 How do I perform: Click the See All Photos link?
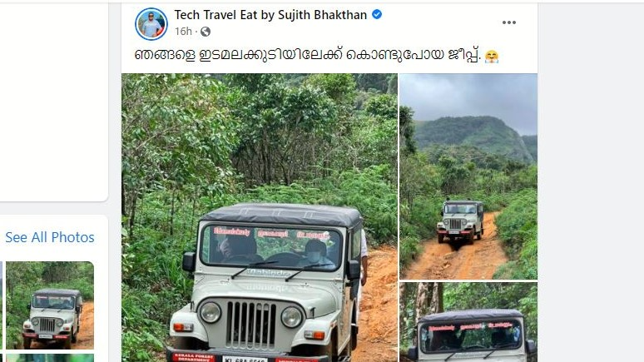[50, 237]
